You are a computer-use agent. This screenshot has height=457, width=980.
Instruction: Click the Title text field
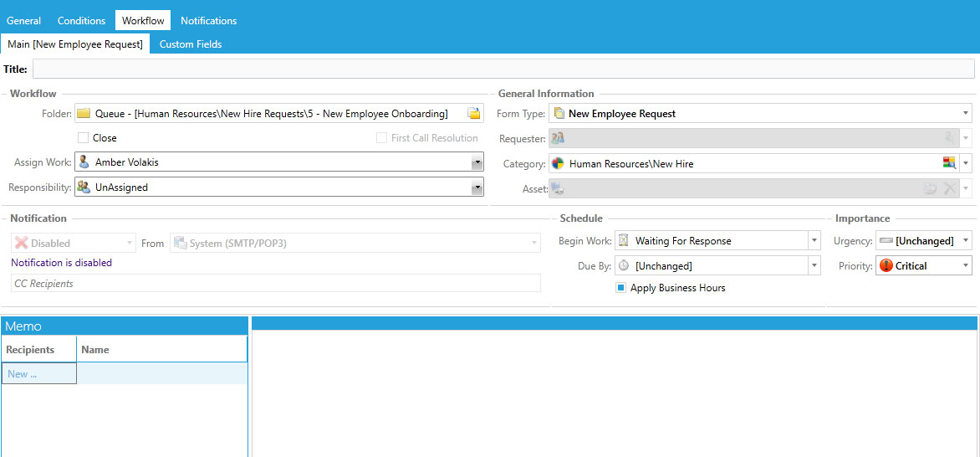pos(503,69)
